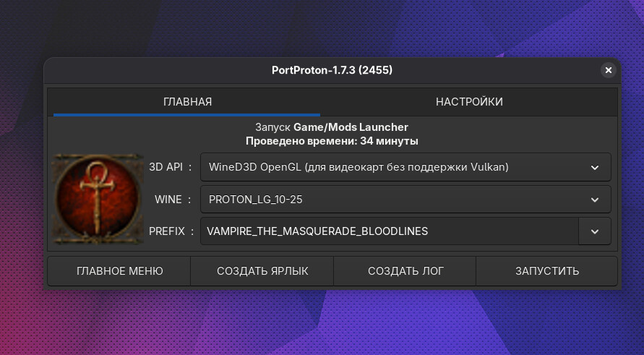Switch to the ГЛАВНАЯ tab
This screenshot has width=644, height=355.
point(187,102)
